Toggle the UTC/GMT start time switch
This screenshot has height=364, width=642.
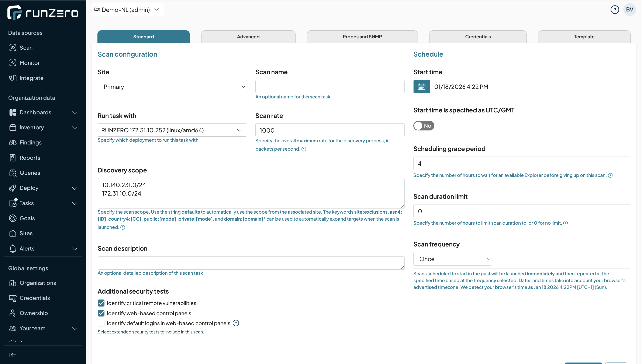point(423,126)
